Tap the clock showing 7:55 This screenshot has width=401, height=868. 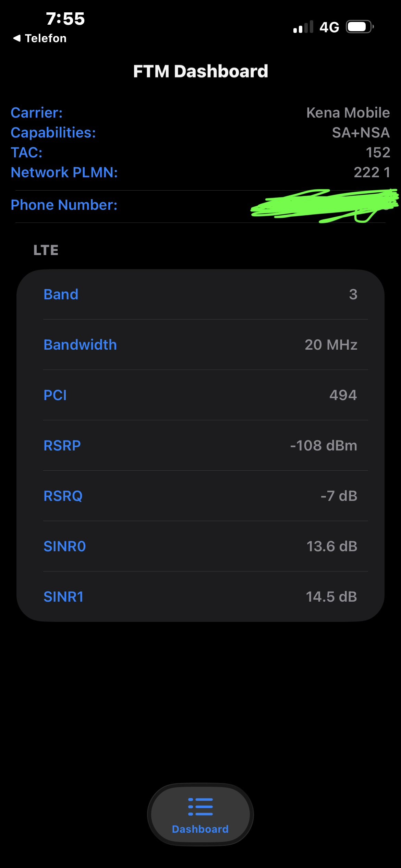[x=65, y=19]
